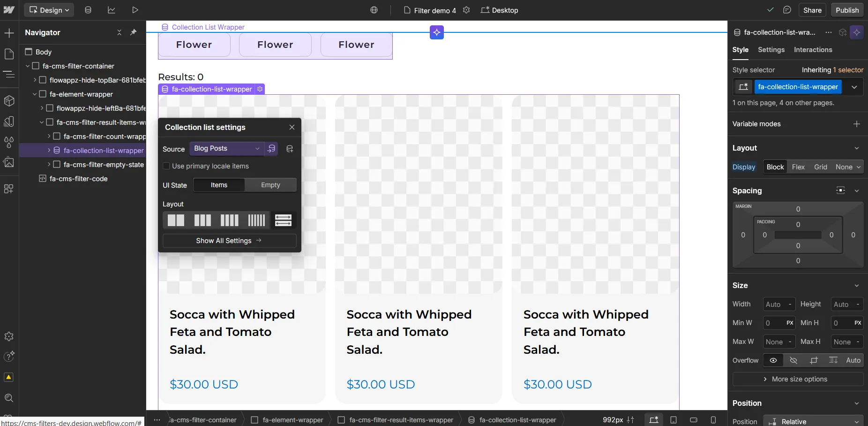
Task: Open the Insights chart icon in top bar
Action: point(112,10)
